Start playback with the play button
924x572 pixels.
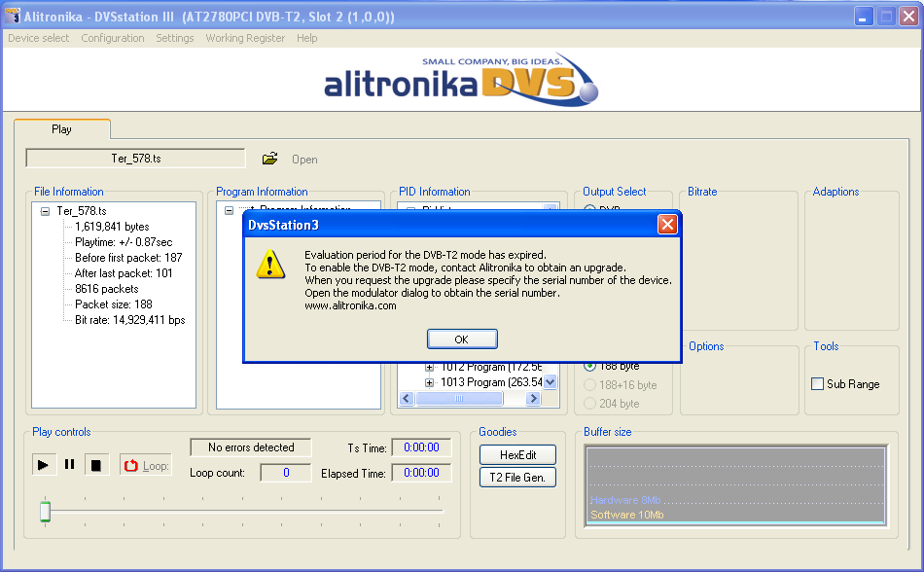[x=44, y=465]
